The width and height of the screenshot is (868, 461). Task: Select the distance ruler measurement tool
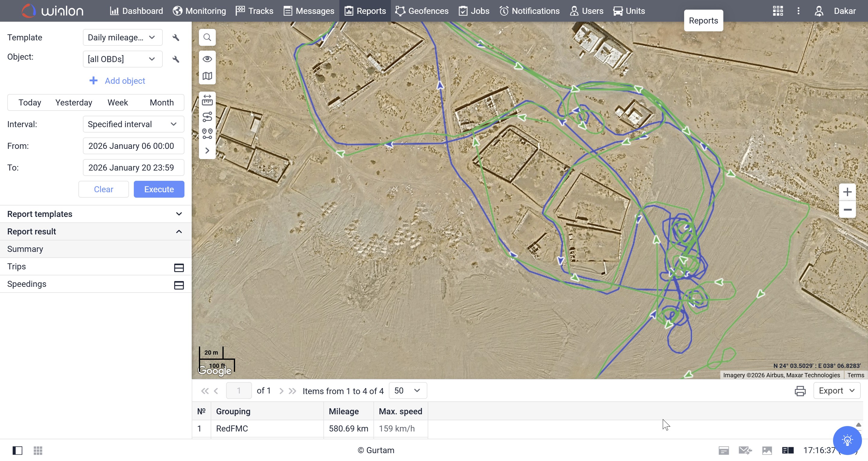pyautogui.click(x=207, y=100)
